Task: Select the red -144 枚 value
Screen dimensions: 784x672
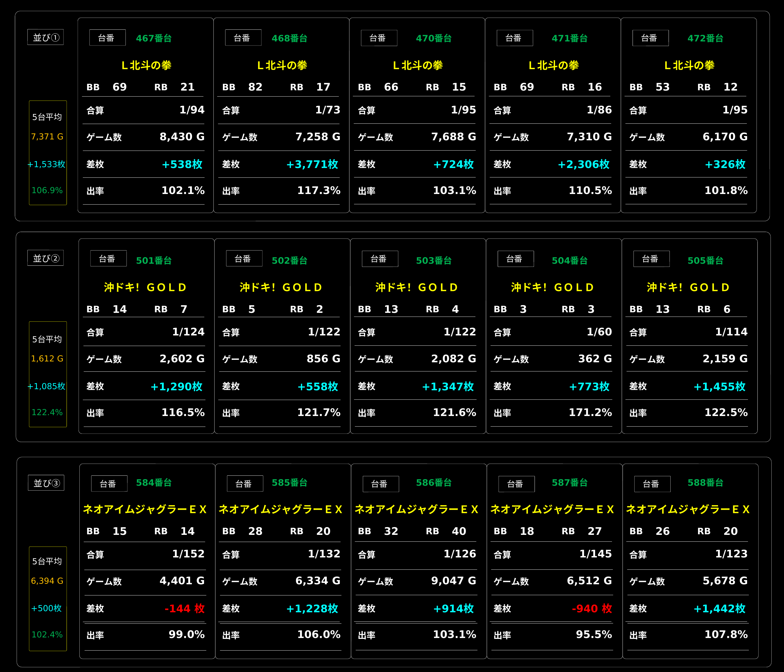Action: point(185,609)
